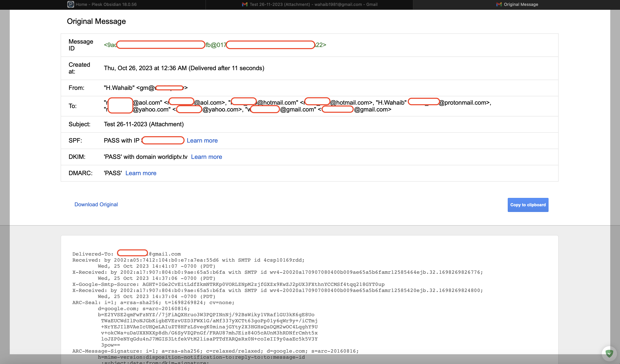Click the Download Original link
The image size is (620, 364).
[96, 204]
